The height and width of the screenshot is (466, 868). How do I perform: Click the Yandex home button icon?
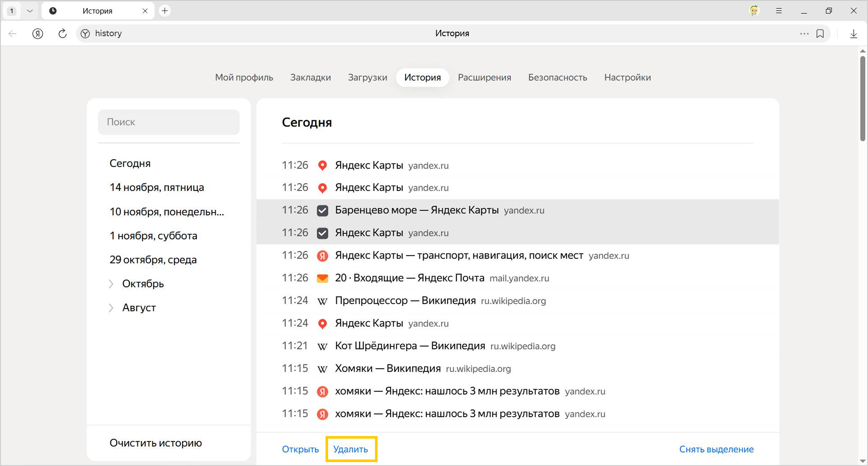point(38,33)
